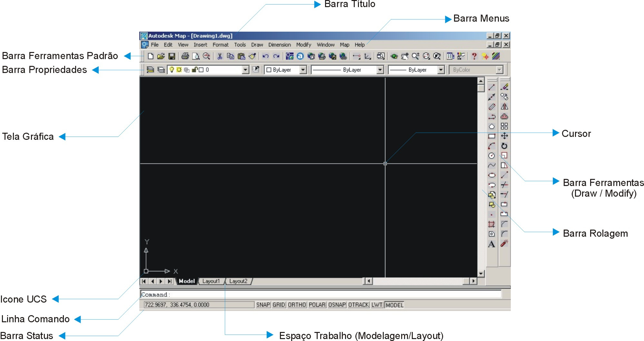Click the Cut scissors icon
Viewport: 644px width, 341px height.
tap(220, 56)
